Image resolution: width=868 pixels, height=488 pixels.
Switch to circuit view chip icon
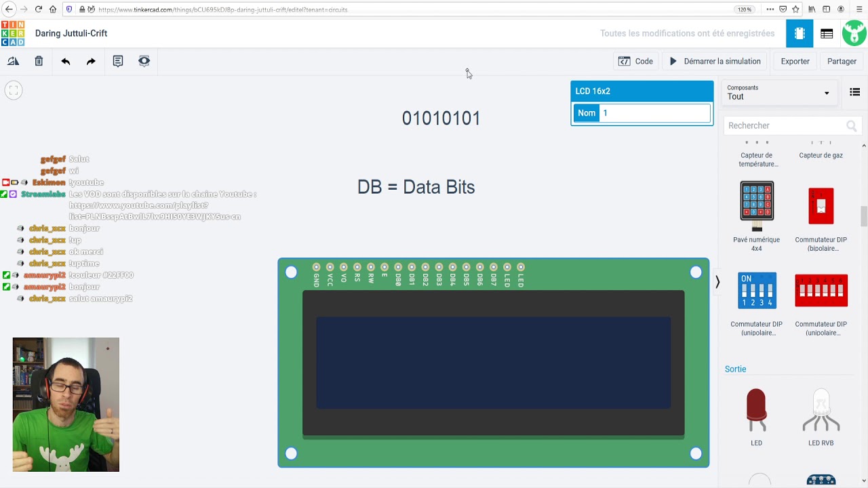click(800, 33)
